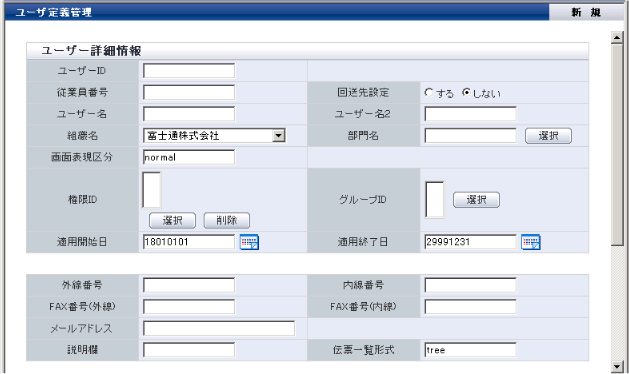Image resolution: width=629 pixels, height=374 pixels.
Task: Open calendar picker for 適用終了日
Action: 531,242
